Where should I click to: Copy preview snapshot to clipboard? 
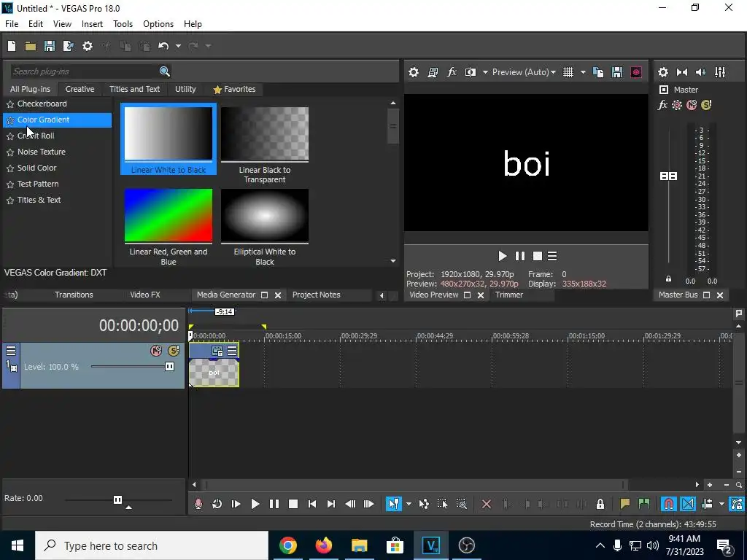pyautogui.click(x=598, y=72)
